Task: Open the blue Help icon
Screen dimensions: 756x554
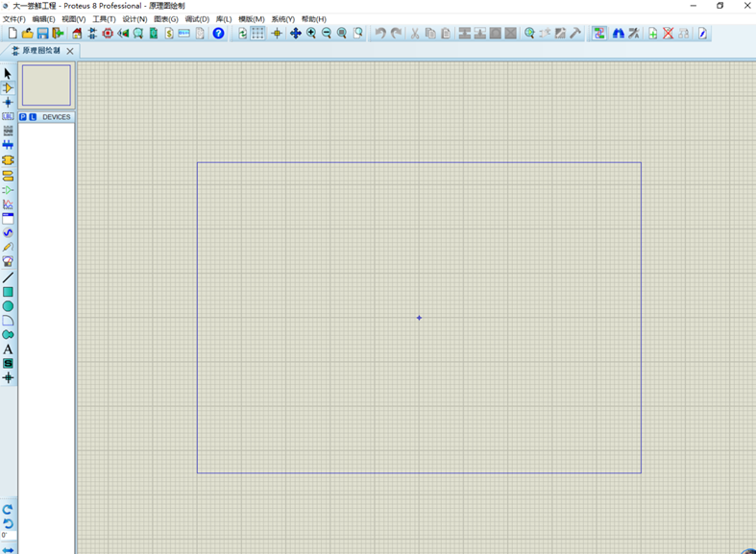Action: 218,34
